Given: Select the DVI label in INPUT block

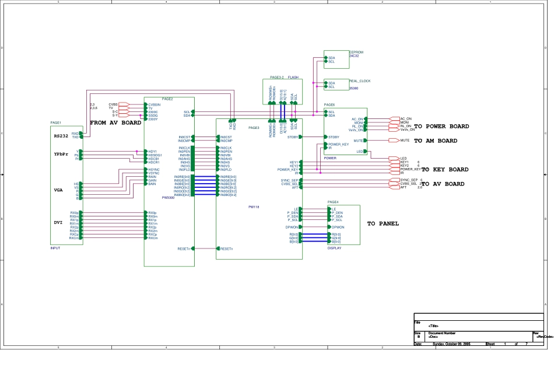Looking at the screenshot, I should [x=58, y=223].
